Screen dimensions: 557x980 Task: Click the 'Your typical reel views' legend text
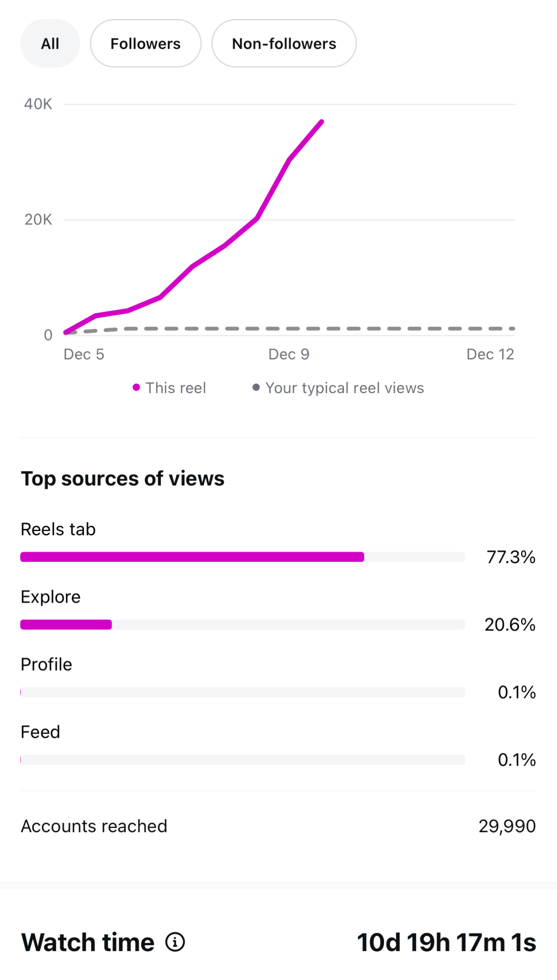point(344,388)
